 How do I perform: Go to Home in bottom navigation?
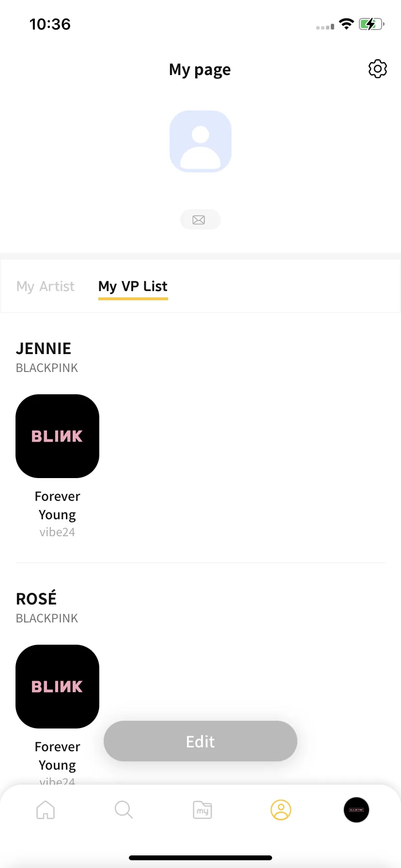pos(46,810)
